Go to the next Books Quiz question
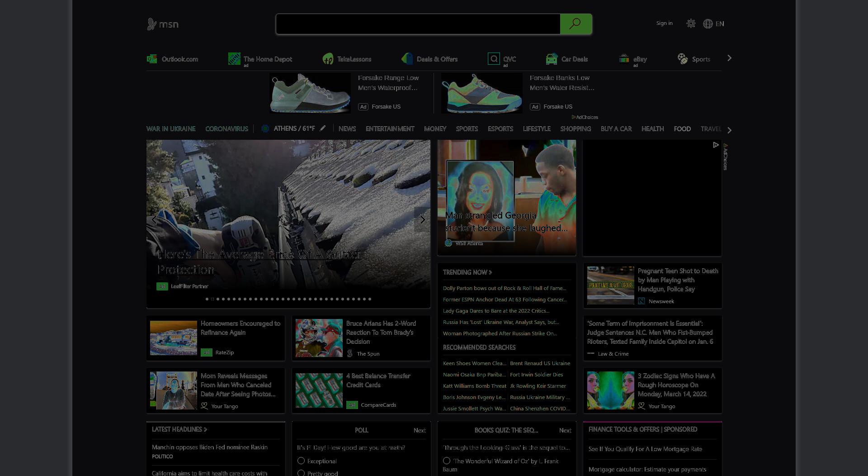Image resolution: width=868 pixels, height=476 pixels. tap(565, 430)
